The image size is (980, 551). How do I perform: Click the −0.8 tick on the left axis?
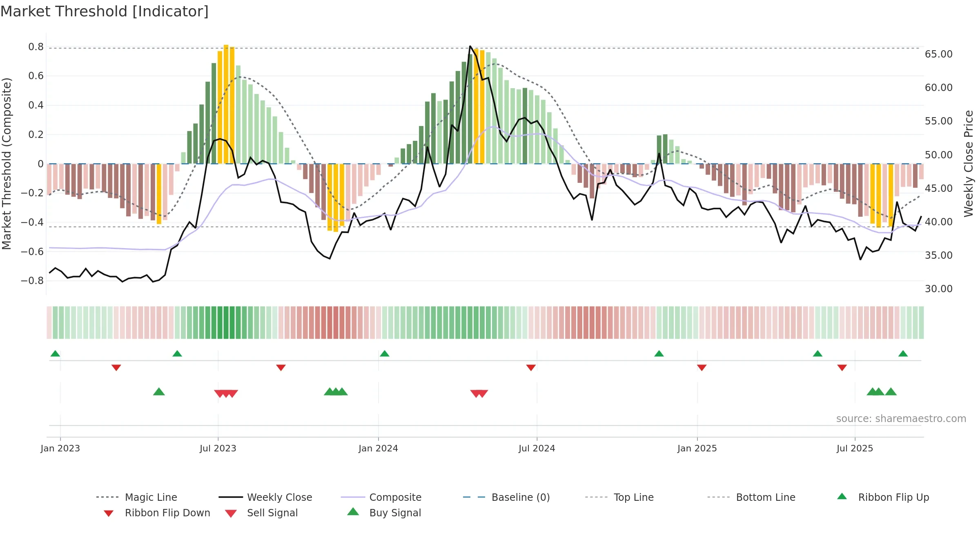tap(32, 281)
